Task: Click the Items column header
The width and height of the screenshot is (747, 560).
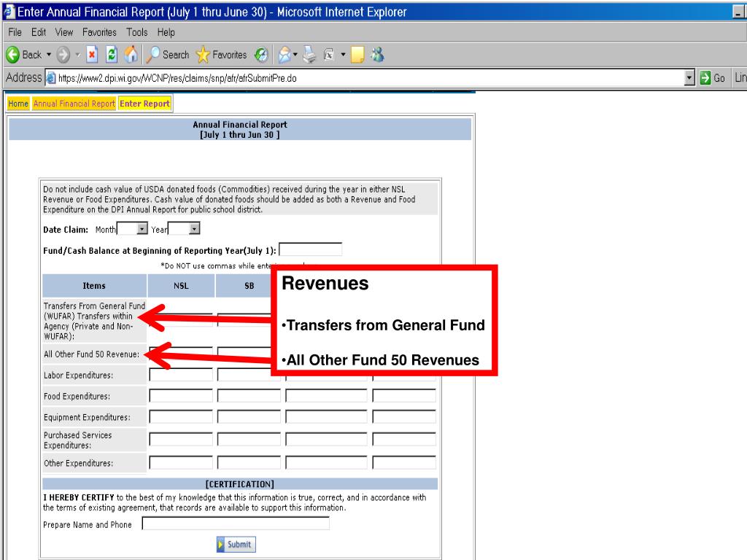Action: [x=94, y=286]
